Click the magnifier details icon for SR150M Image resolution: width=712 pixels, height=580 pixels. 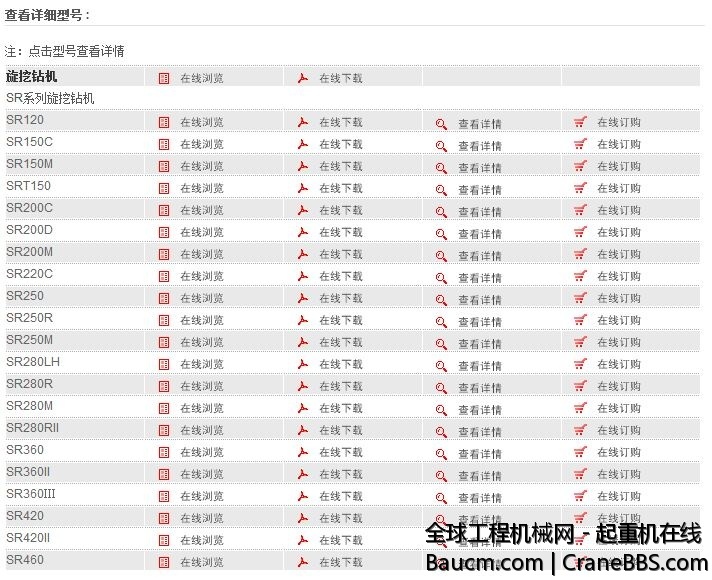(441, 167)
